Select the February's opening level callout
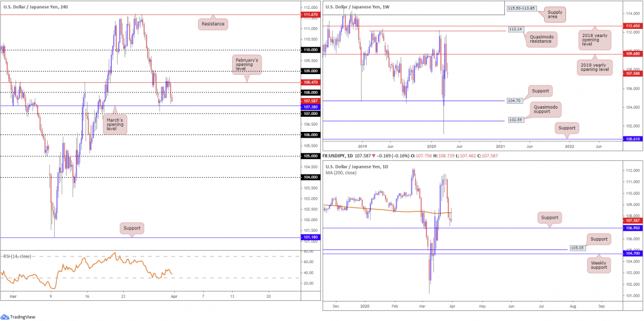This screenshot has width=644, height=321. [247, 65]
